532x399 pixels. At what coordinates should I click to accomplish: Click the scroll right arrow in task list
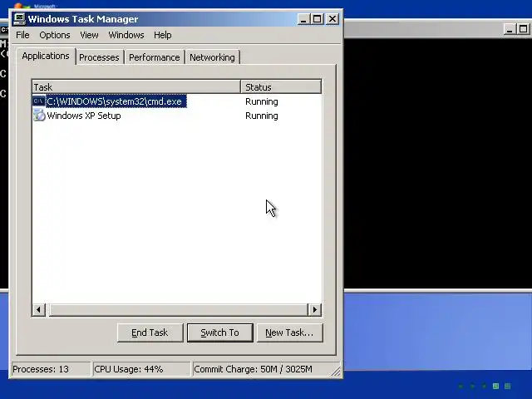pyautogui.click(x=314, y=309)
